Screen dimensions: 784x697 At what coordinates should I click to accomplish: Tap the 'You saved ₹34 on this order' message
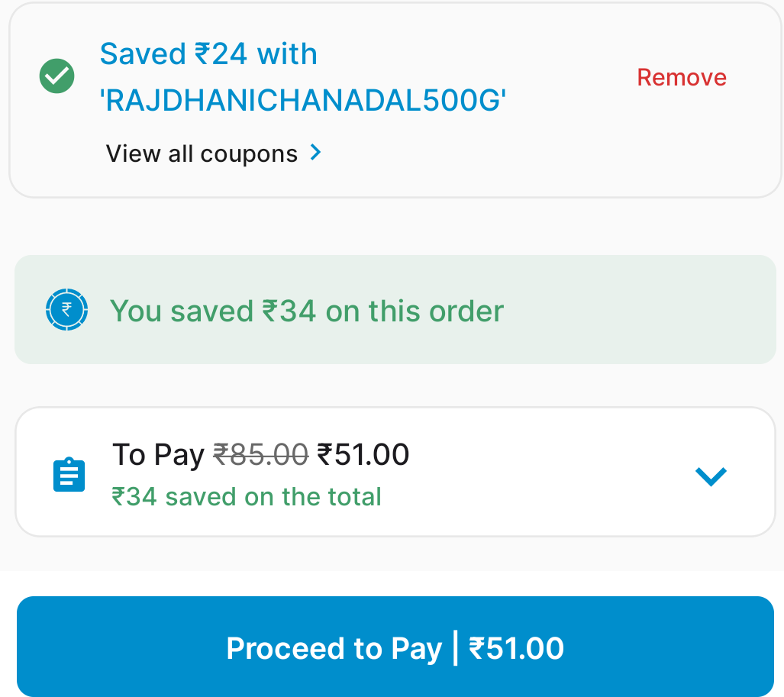(307, 311)
